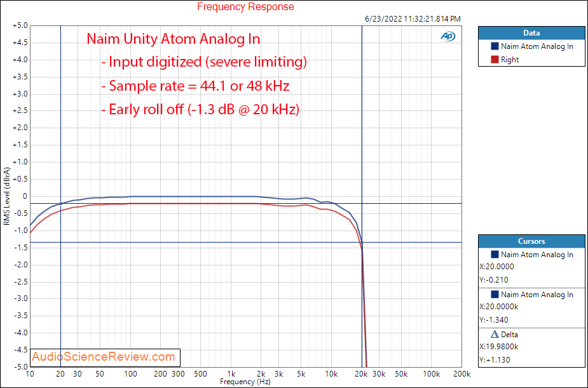Click the Delta triangle icon in Cursors panel
The image size is (588, 388).
(x=495, y=335)
